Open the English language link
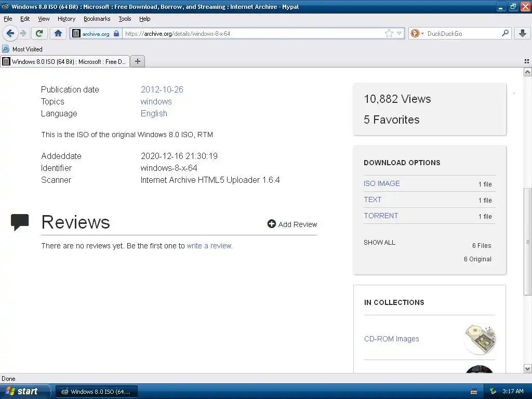This screenshot has height=399, width=532. click(x=154, y=113)
